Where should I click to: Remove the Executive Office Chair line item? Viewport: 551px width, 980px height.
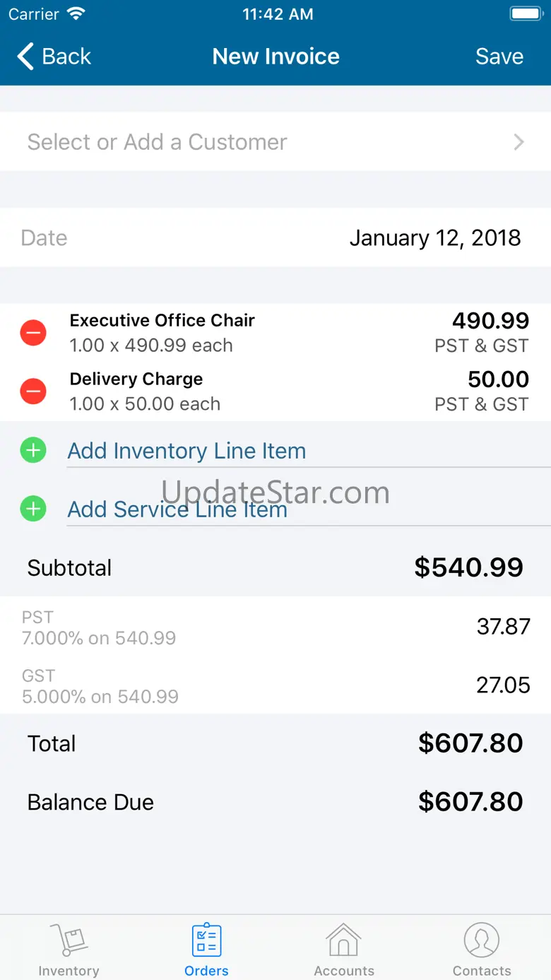tap(33, 333)
